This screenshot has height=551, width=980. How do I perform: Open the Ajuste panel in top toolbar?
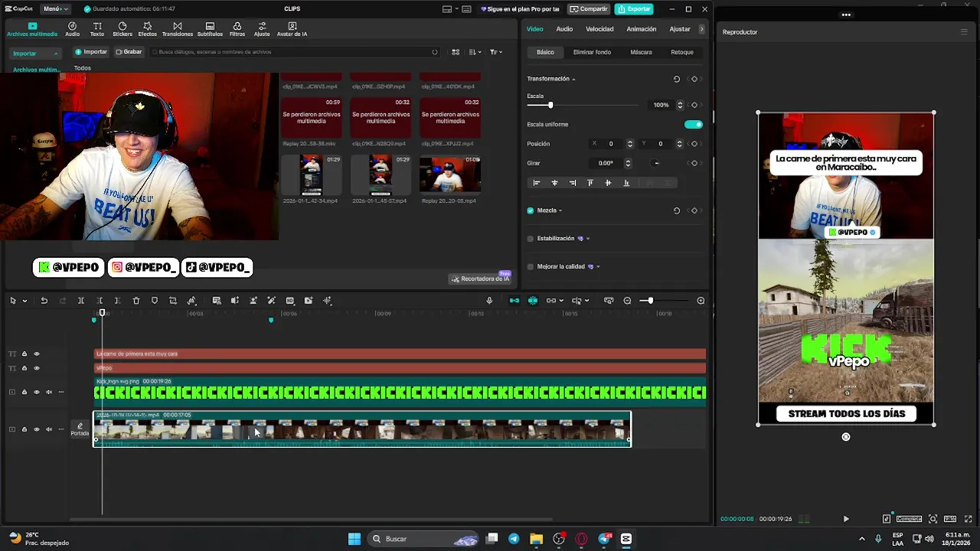click(262, 29)
